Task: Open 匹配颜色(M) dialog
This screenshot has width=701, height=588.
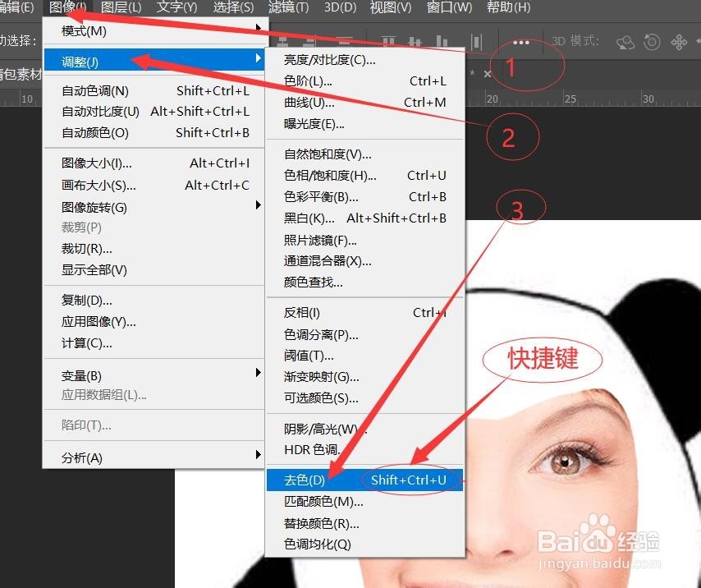Action: (365, 502)
